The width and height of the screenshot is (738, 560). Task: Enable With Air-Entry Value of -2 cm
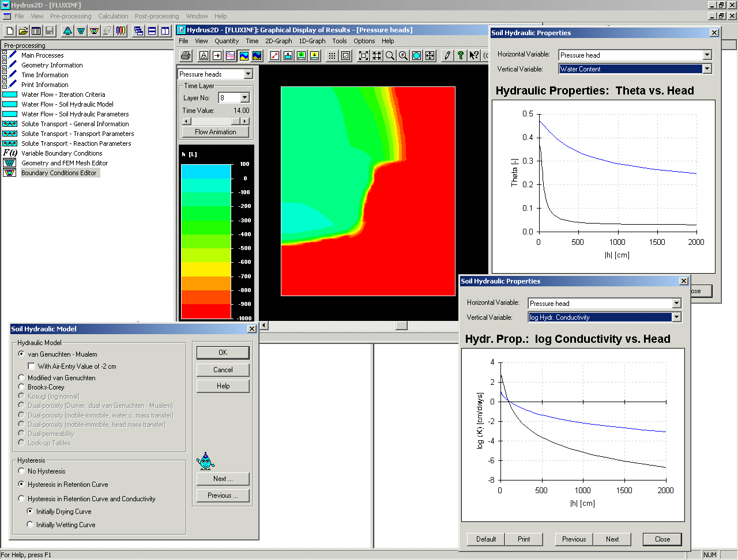(x=72, y=366)
